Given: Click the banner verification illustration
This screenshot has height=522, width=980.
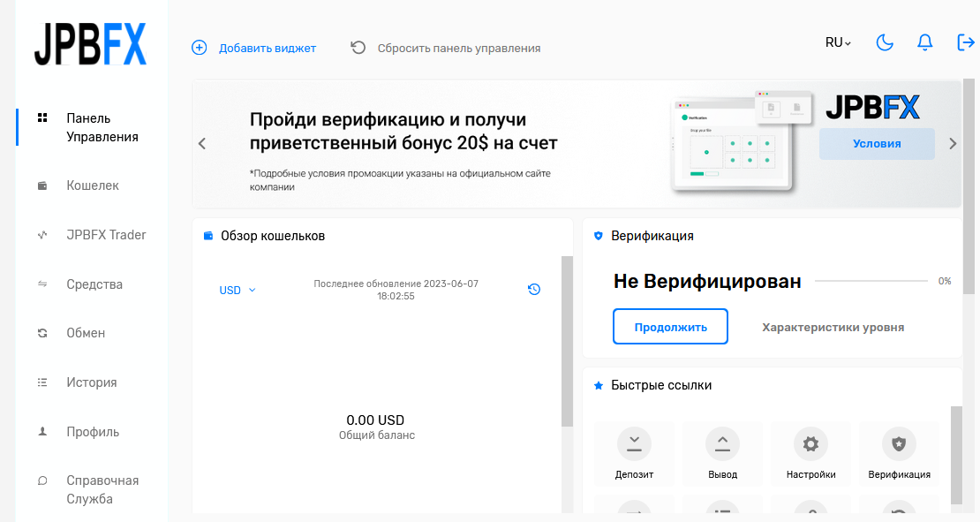Looking at the screenshot, I should 741,141.
